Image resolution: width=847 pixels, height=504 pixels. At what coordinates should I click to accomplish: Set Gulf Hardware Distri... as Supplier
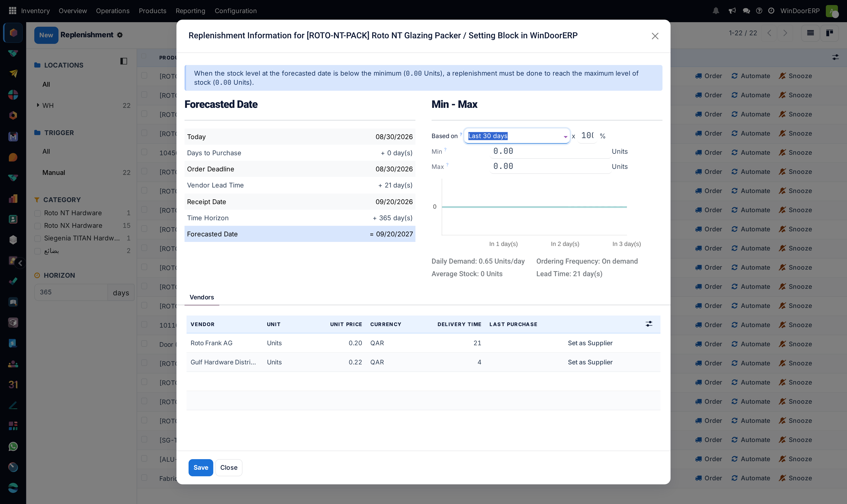click(590, 362)
